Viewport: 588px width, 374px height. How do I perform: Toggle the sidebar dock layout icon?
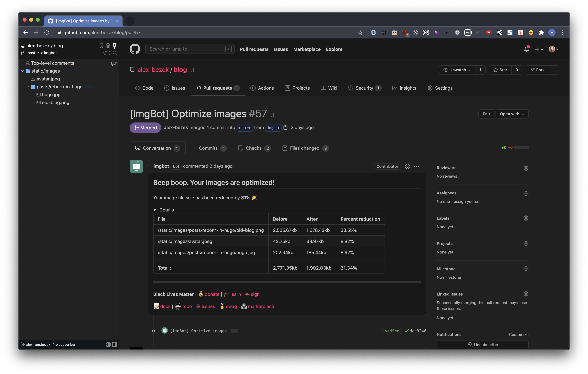(114, 345)
